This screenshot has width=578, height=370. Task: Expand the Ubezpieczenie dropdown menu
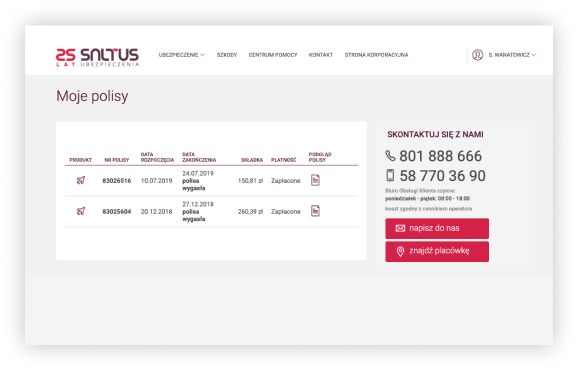point(181,55)
